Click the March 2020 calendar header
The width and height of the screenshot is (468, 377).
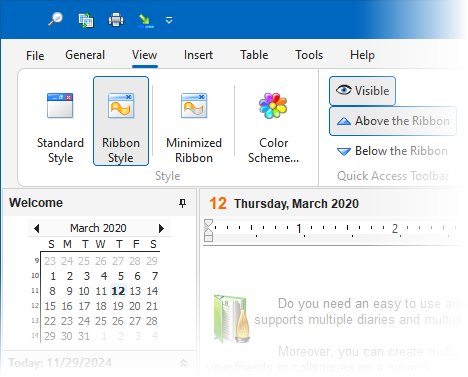(x=98, y=228)
